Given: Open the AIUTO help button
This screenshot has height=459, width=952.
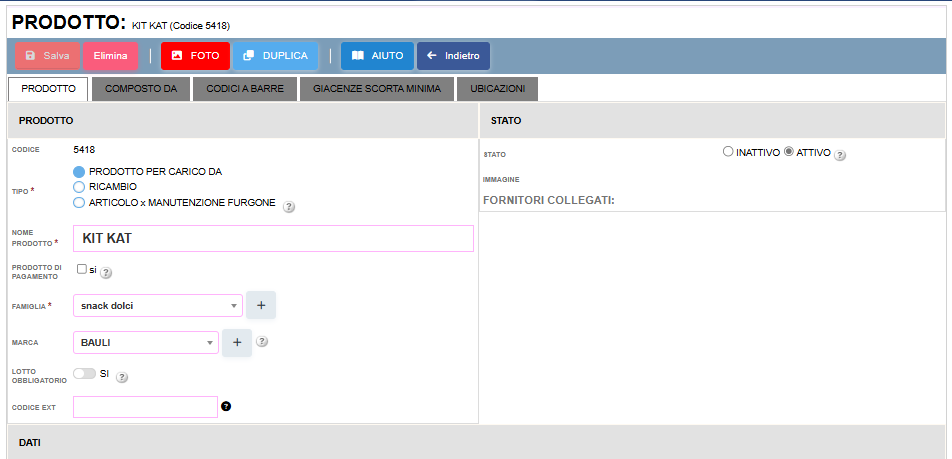Looking at the screenshot, I should pos(377,56).
